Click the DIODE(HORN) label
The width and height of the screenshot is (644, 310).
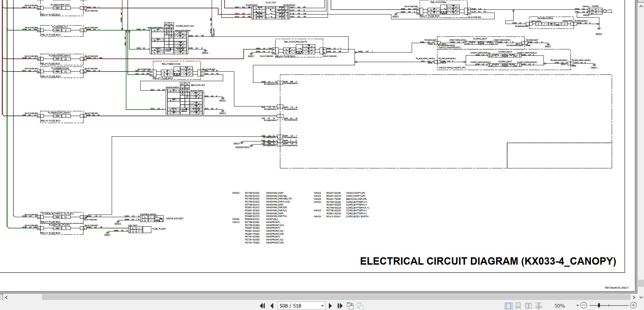coord(545,18)
